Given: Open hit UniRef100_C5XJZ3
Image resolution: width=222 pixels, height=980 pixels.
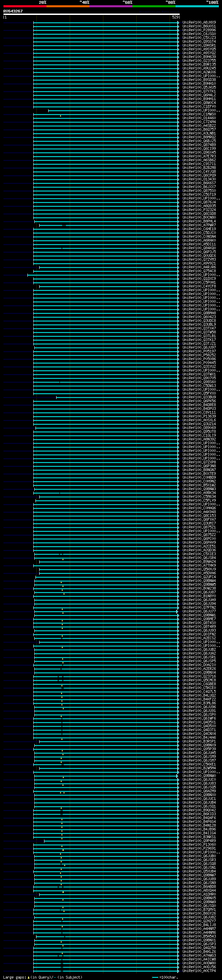Looking at the screenshot, I should coord(199,38).
